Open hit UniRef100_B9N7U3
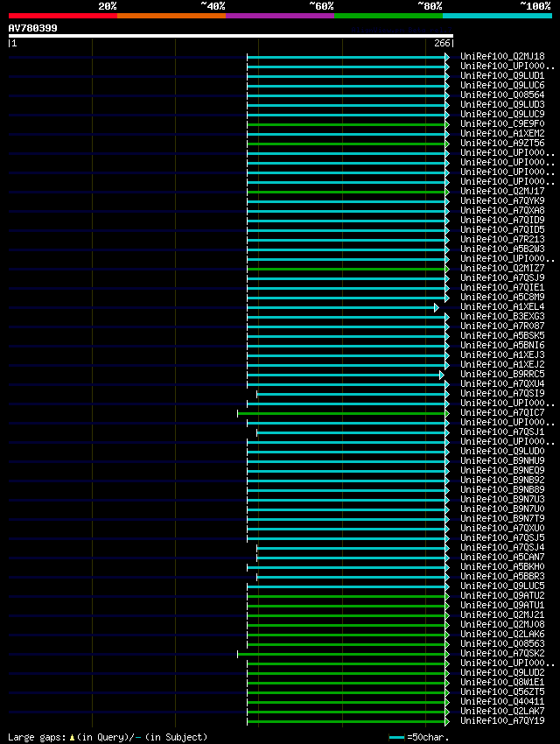The width and height of the screenshot is (560, 744). (x=502, y=499)
